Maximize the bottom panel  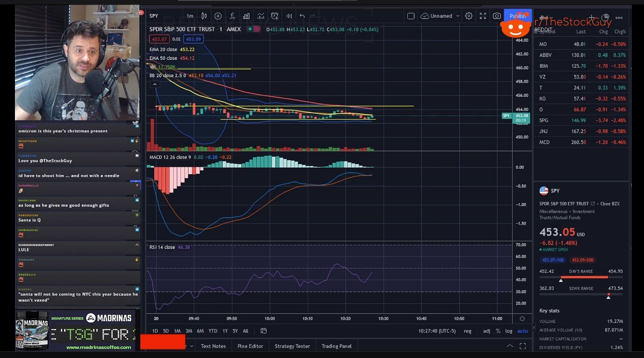[x=523, y=346]
